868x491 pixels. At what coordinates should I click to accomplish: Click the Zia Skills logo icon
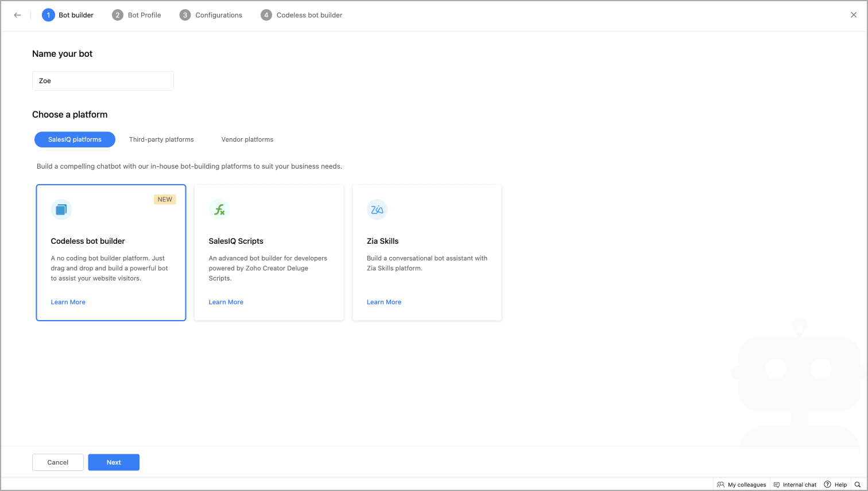click(377, 210)
